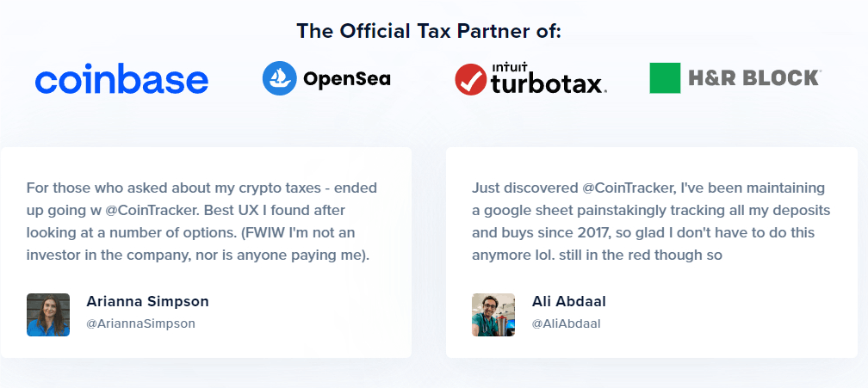The width and height of the screenshot is (868, 388).
Task: Click the letter c of coinbase logo
Action: pyautogui.click(x=45, y=82)
